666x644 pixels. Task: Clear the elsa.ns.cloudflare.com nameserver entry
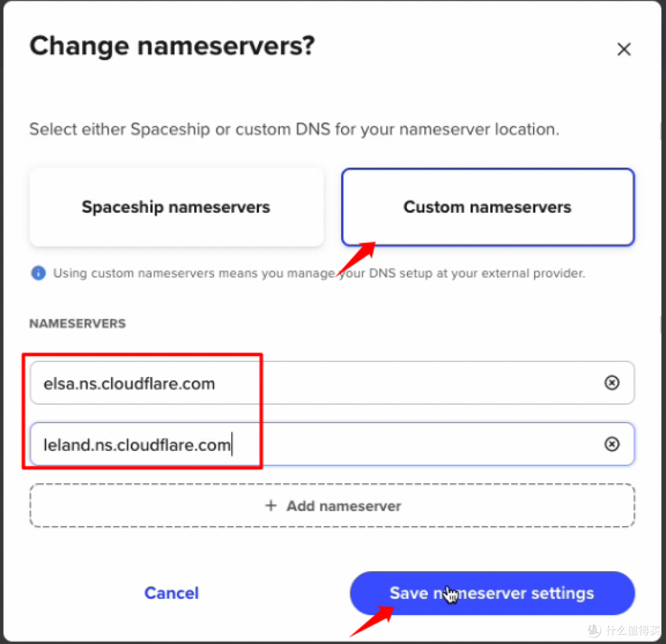(x=611, y=383)
